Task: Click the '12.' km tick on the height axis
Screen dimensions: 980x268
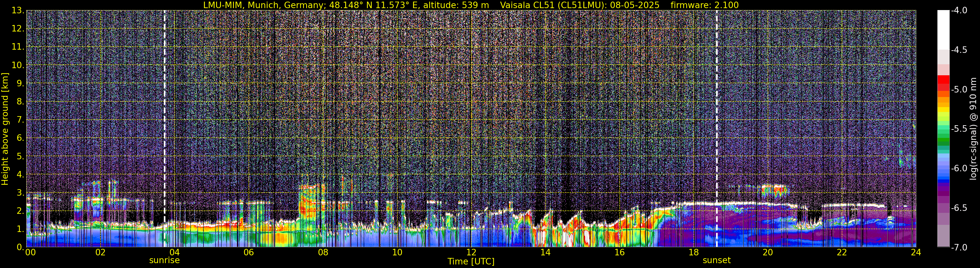Action: [18, 29]
